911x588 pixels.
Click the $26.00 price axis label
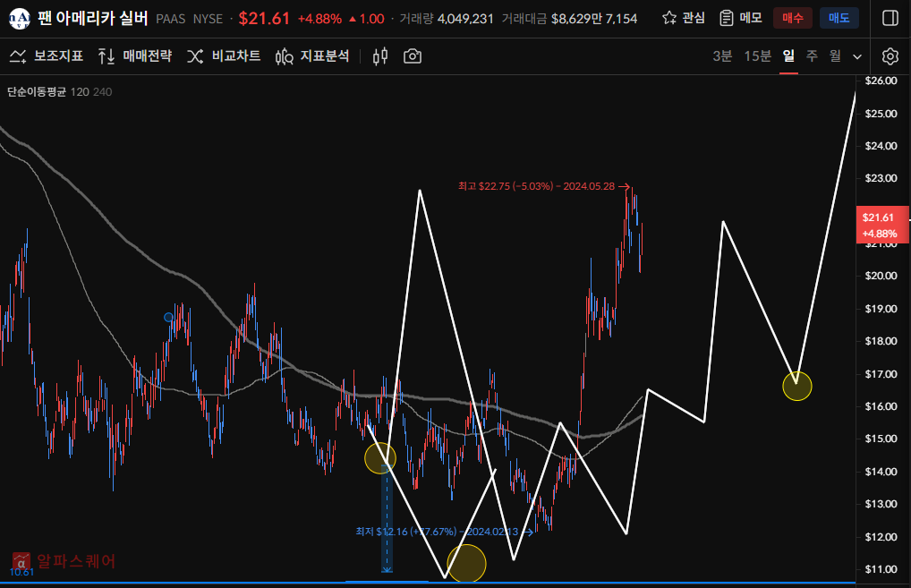(x=881, y=81)
